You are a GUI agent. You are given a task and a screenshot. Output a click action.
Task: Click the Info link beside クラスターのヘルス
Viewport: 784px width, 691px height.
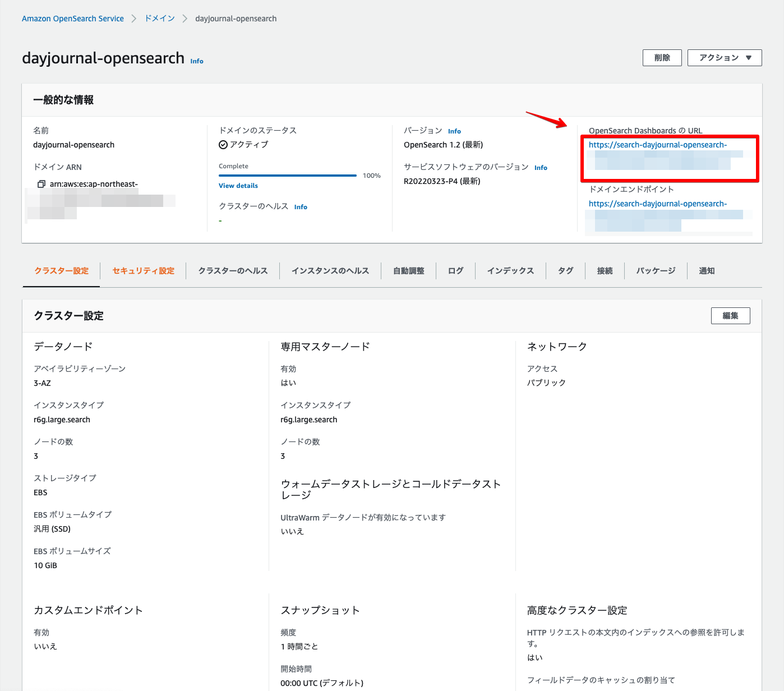(301, 206)
